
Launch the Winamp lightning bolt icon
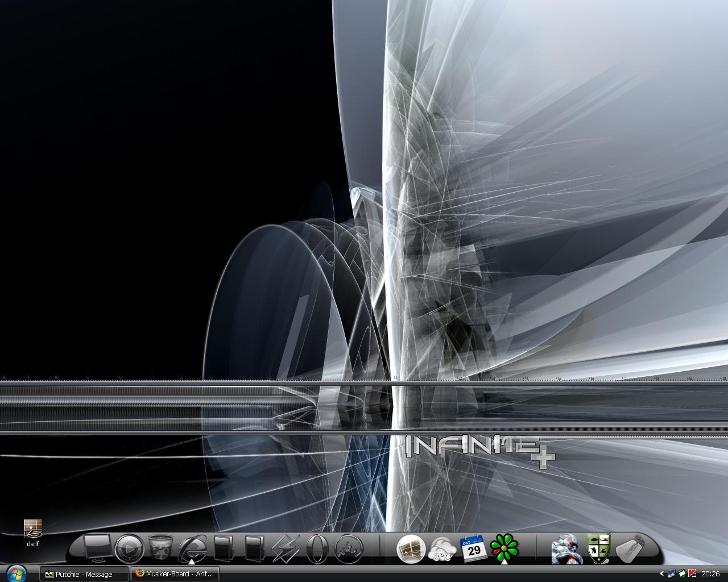pos(286,549)
